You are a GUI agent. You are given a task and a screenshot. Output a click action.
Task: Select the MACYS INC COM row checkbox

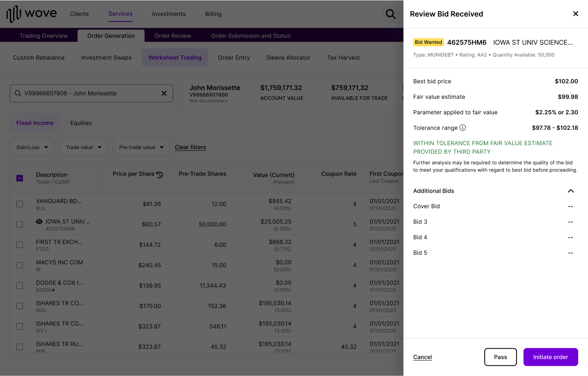pos(20,265)
